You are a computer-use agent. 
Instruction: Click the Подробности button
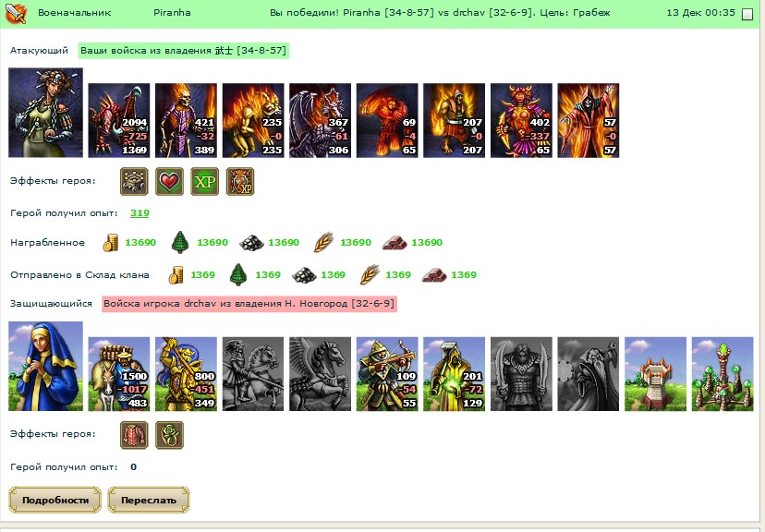(55, 500)
